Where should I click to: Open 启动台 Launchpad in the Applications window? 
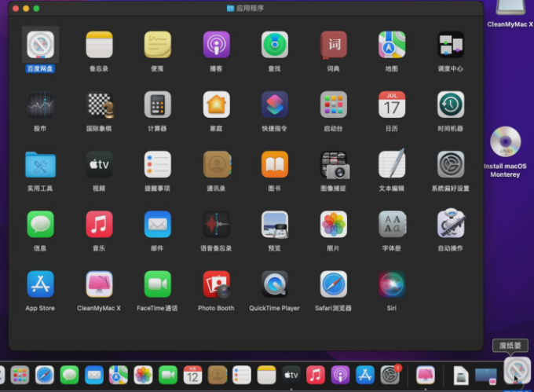click(334, 104)
